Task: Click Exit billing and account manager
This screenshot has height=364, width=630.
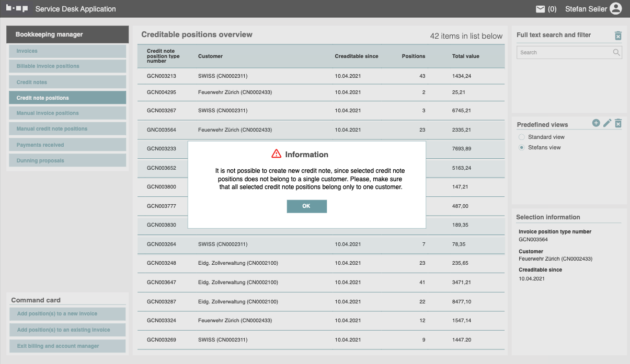Action: [67, 346]
